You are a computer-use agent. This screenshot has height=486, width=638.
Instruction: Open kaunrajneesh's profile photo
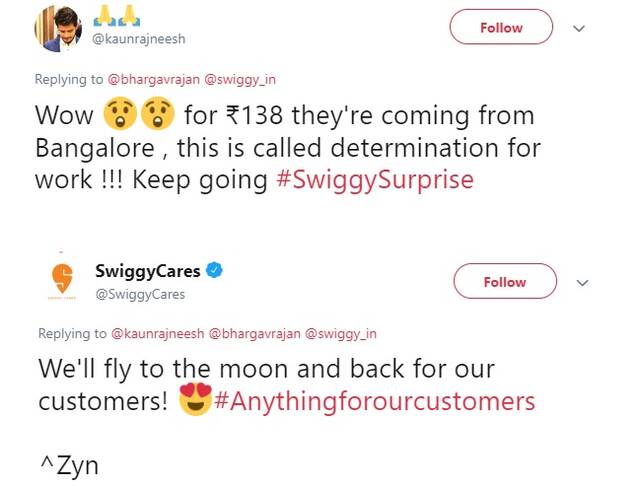tap(59, 28)
